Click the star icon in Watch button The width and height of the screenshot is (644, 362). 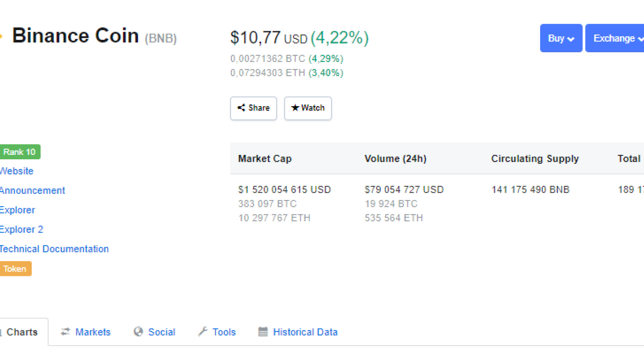coord(295,108)
